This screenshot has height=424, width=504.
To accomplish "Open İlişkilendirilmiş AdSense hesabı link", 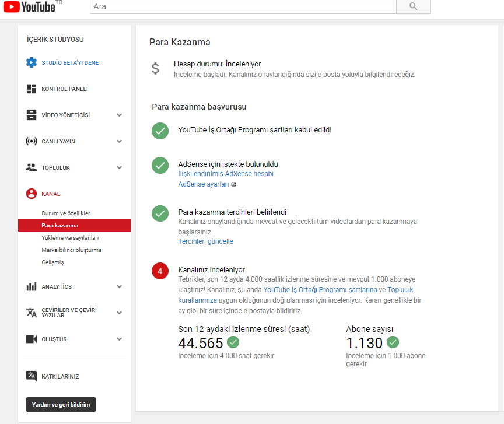I will [226, 174].
